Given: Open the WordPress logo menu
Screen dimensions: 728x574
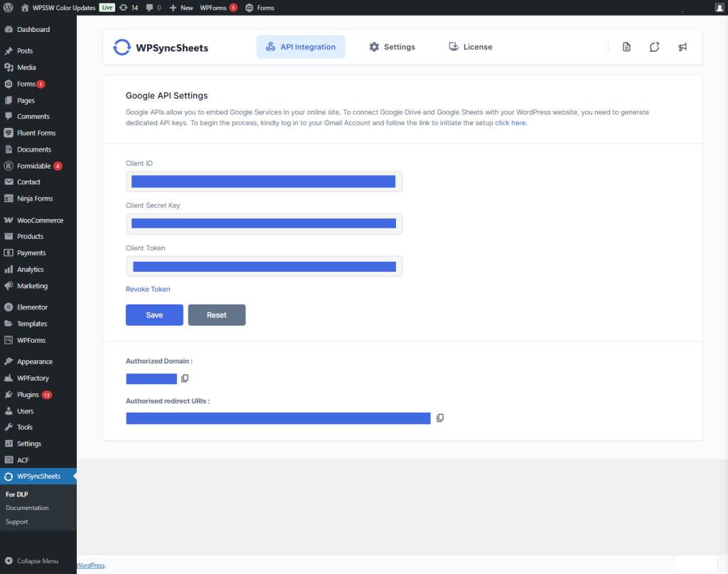Looking at the screenshot, I should tap(9, 7).
